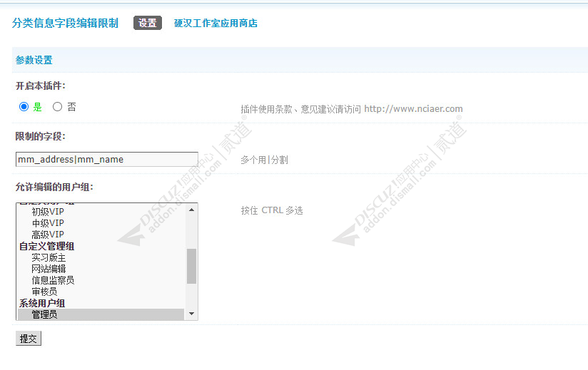Select 管理员 in user group list
588x370 pixels.
[101, 314]
